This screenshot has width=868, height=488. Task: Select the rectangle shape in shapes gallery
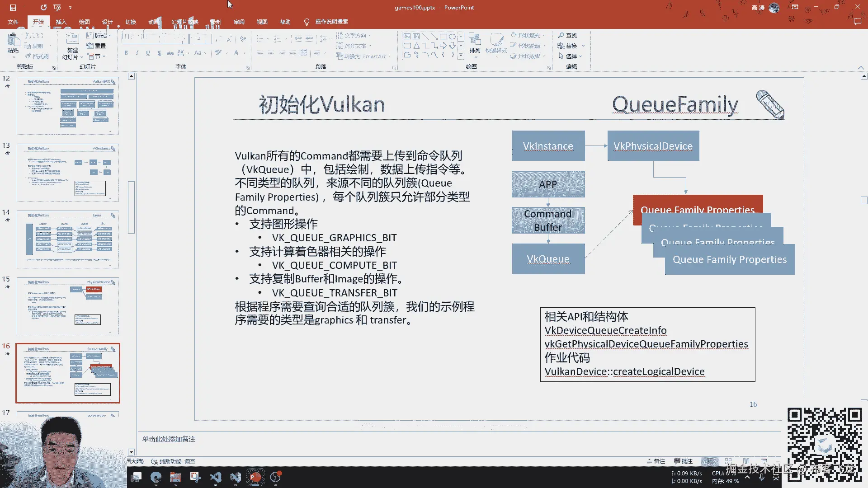tap(443, 37)
